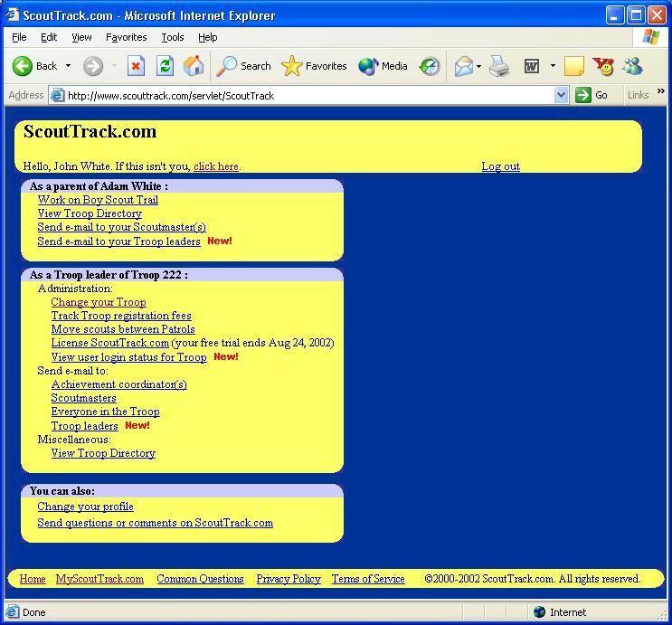This screenshot has height=625, width=672.
Task: View user login status for Troop
Action: coord(128,357)
